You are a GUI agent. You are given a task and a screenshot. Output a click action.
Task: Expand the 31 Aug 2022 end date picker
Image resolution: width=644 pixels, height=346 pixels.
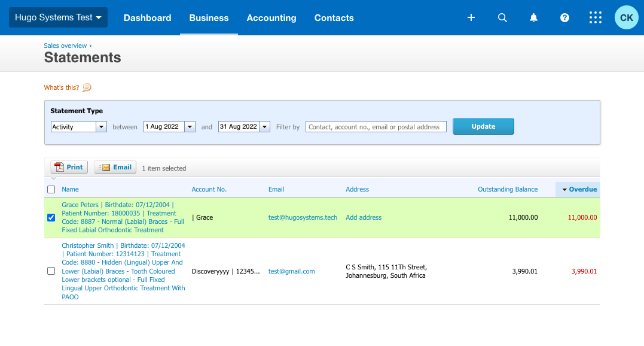click(x=264, y=127)
